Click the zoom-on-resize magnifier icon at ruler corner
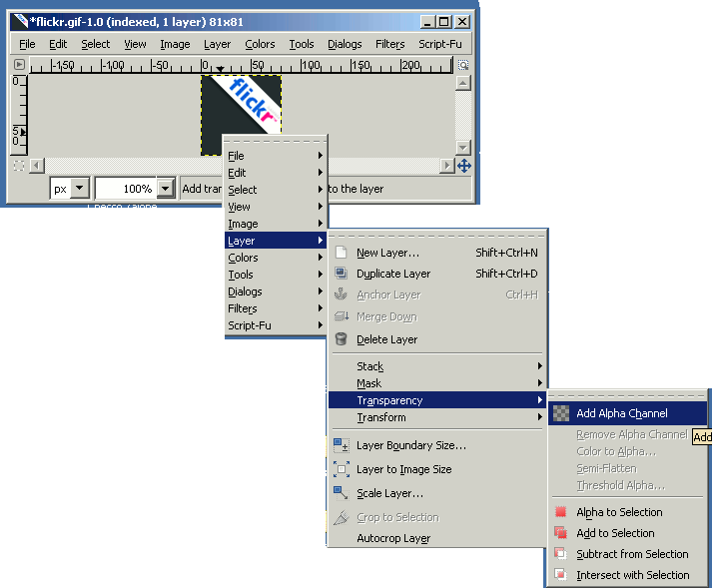This screenshot has width=712, height=588. tap(463, 65)
